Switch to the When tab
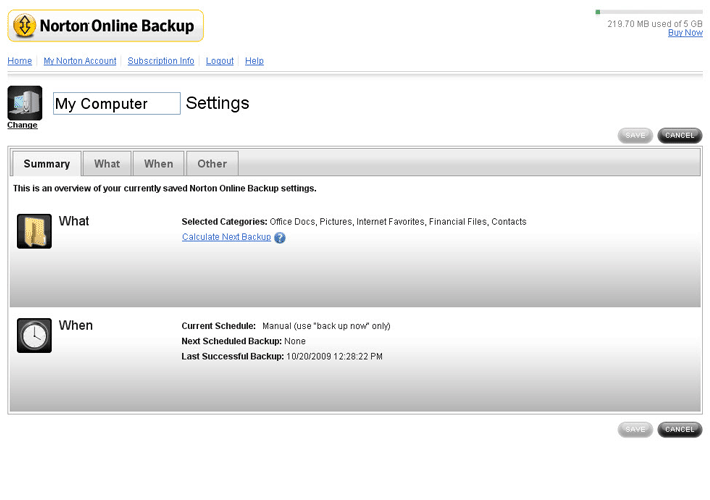Image resolution: width=710 pixels, height=500 pixels. (158, 164)
